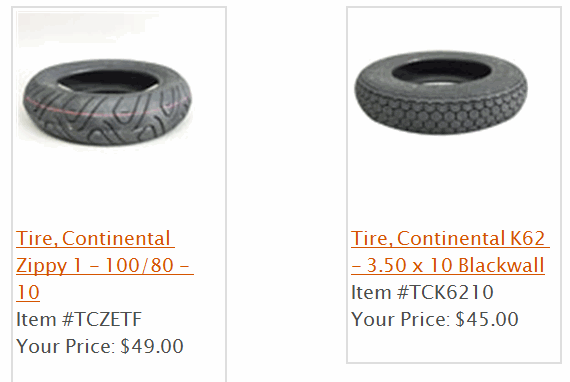Click the trailing "10" of the Zippy link

(28, 292)
